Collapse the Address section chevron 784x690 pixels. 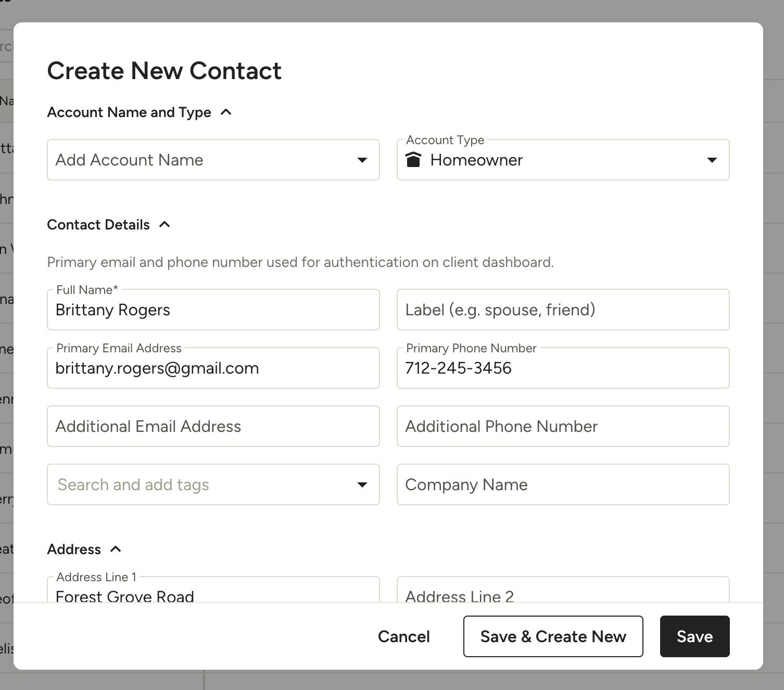coord(116,549)
